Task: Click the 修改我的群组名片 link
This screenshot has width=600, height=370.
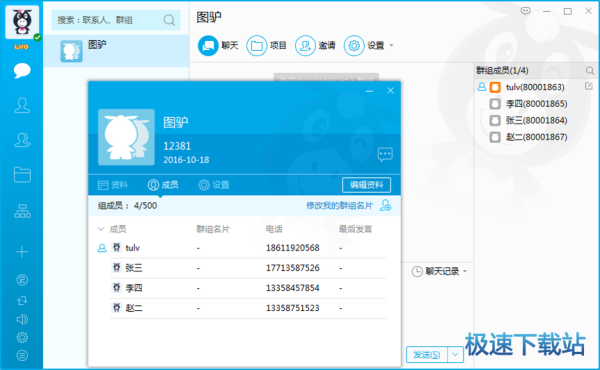Action: [339, 206]
